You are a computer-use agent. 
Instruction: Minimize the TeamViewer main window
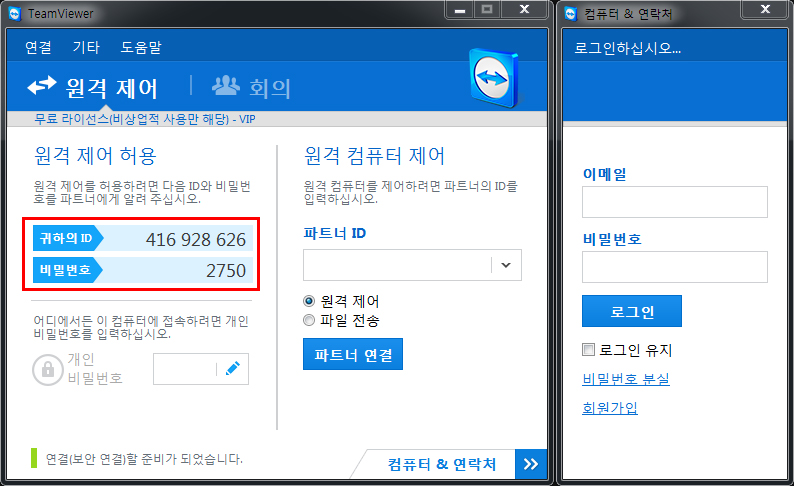(x=460, y=10)
